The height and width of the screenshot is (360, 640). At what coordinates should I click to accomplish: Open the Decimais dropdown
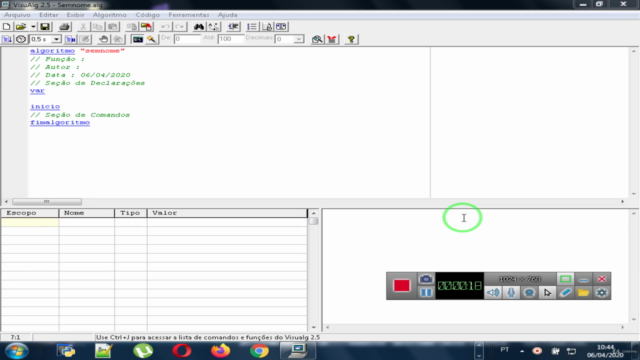point(299,39)
